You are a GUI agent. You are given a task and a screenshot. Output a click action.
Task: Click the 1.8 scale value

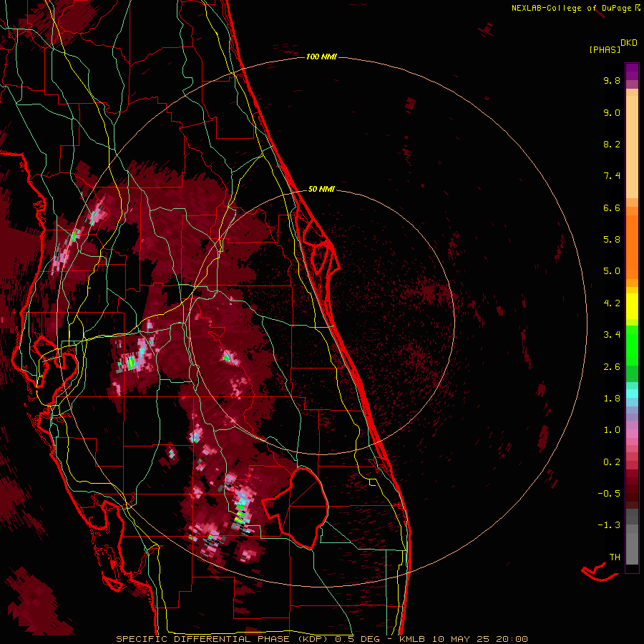click(612, 399)
